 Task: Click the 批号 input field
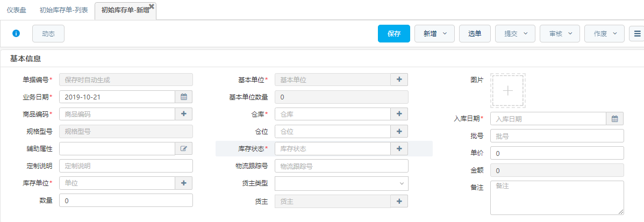[x=557, y=136]
